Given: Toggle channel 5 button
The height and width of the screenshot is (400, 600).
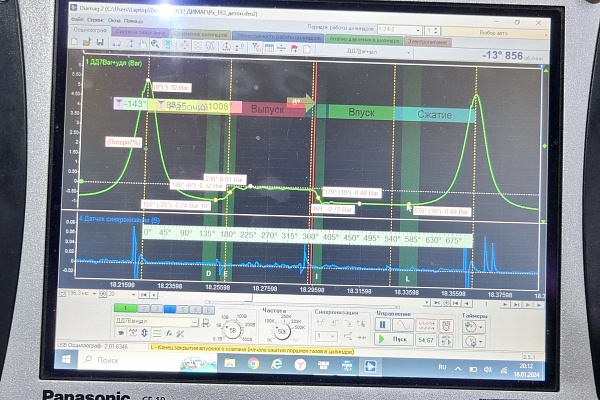Looking at the screenshot, I should click(x=183, y=309).
